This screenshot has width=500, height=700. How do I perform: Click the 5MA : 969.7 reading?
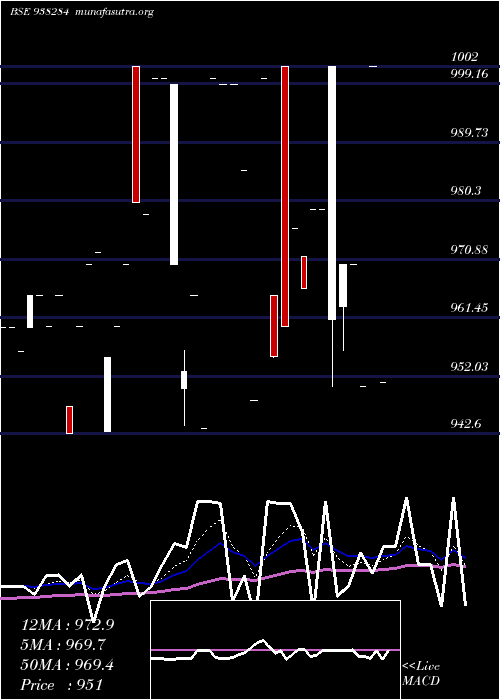click(64, 645)
